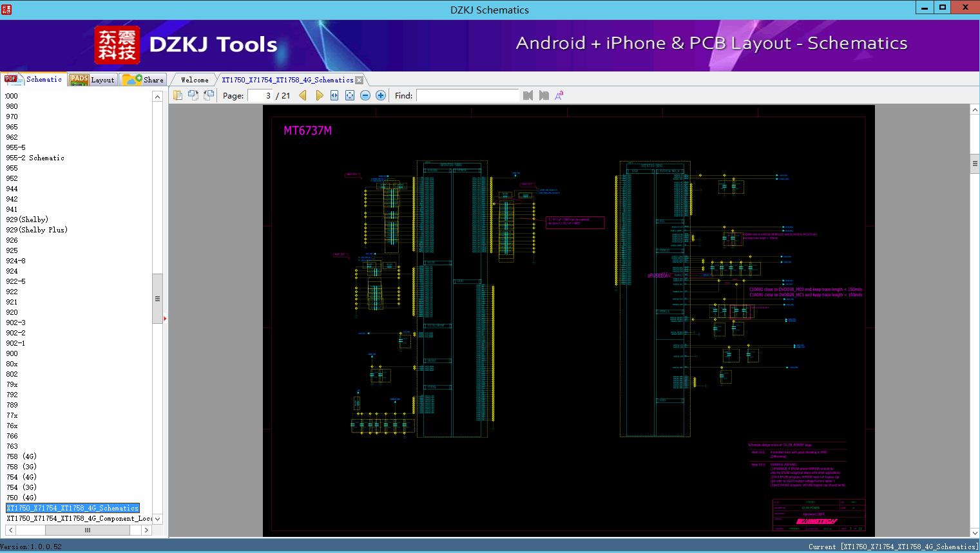This screenshot has height=553, width=980.
Task: Go to the next page arrow
Action: click(x=319, y=95)
